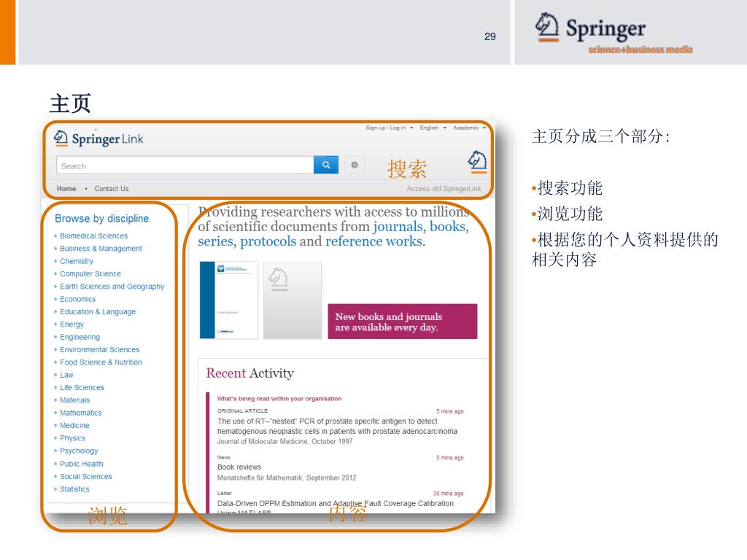
Task: Open the gray placeholder book cover thumbnail
Action: (293, 300)
